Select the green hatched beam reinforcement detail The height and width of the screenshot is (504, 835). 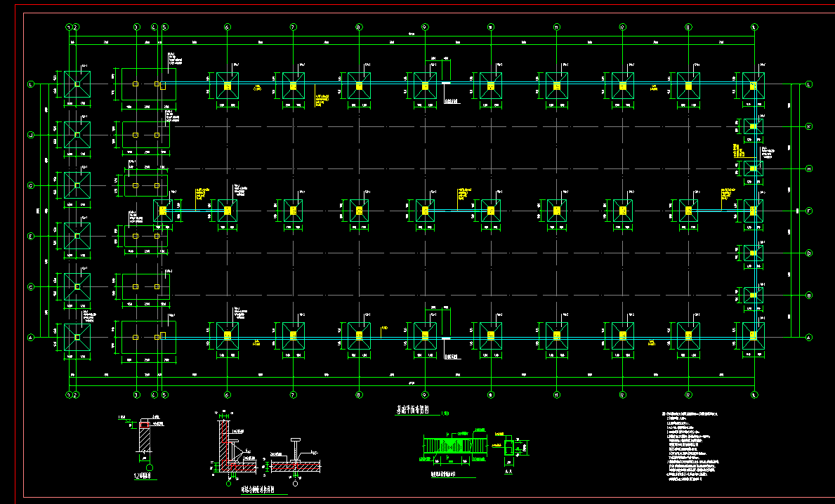(x=454, y=446)
